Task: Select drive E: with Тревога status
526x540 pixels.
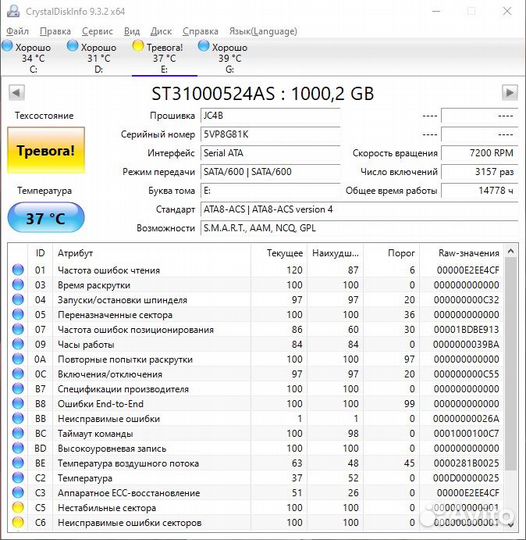Action: tap(164, 58)
